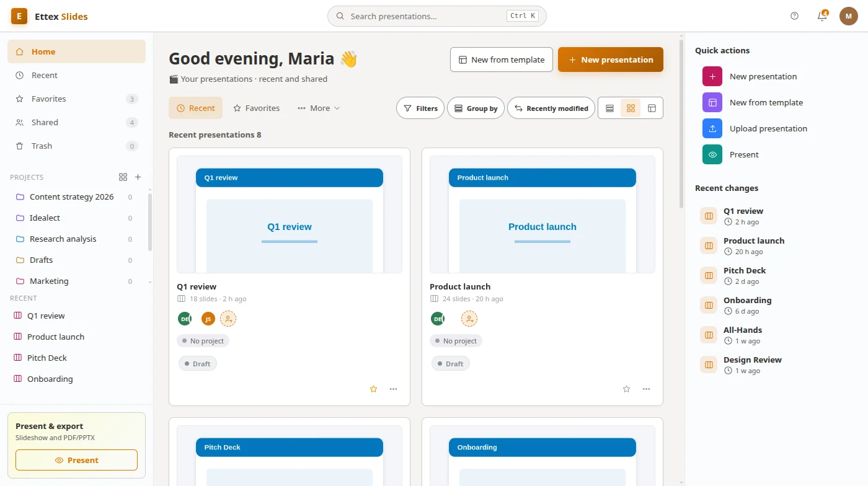Click the Ettex Slides logo icon

point(19,16)
